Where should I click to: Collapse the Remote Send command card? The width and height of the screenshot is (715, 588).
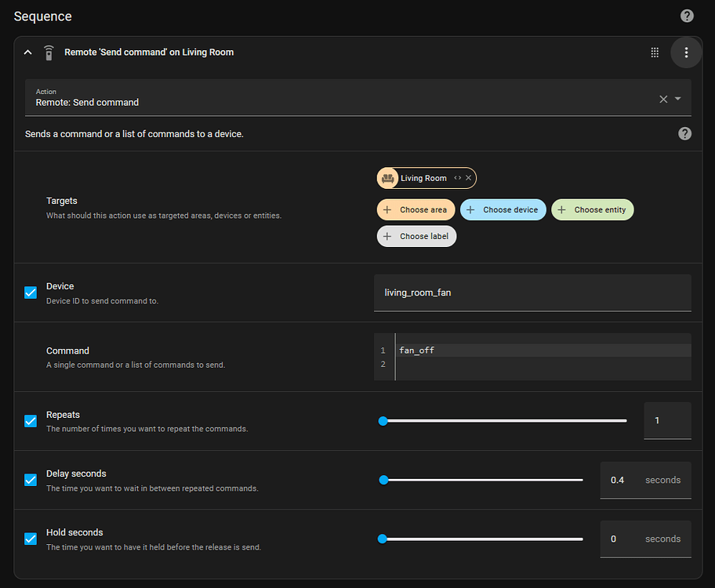coord(27,52)
